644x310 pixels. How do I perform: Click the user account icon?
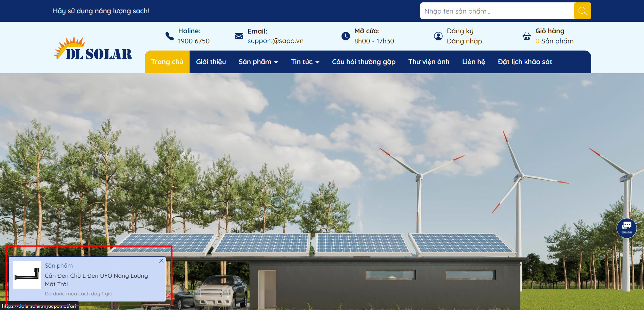(x=438, y=36)
